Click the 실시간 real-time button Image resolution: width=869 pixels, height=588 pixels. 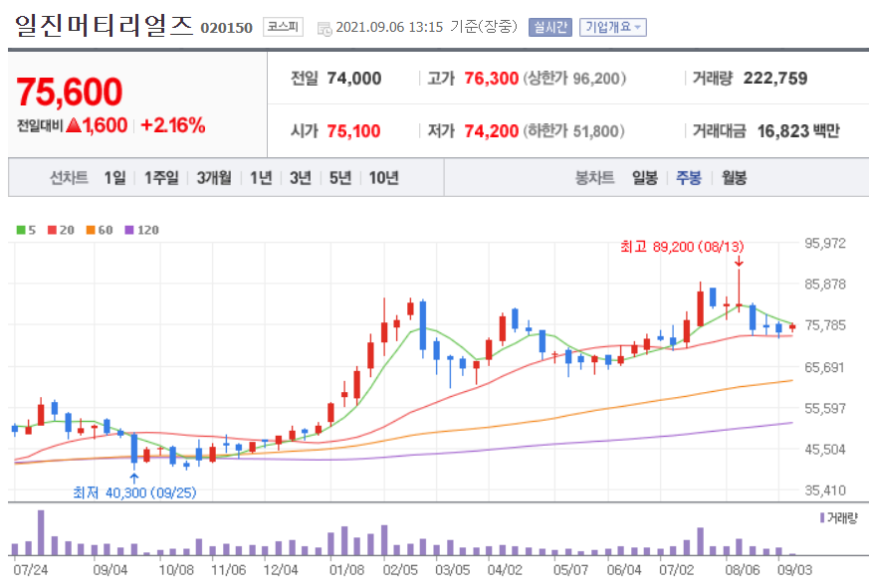[x=549, y=27]
